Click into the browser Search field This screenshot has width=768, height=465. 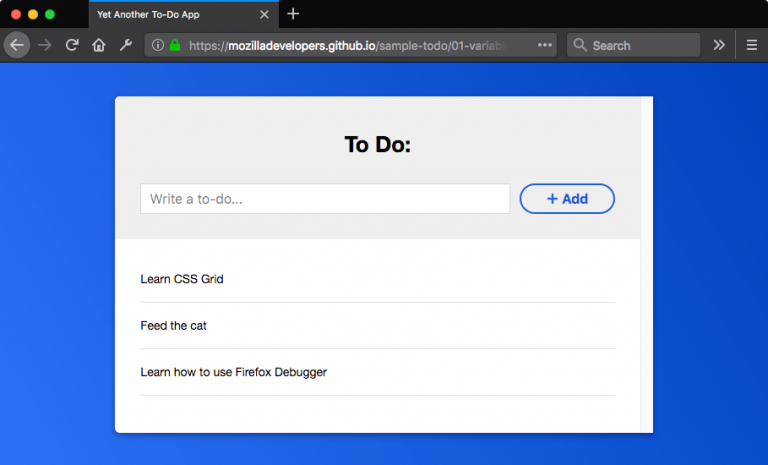(x=633, y=45)
